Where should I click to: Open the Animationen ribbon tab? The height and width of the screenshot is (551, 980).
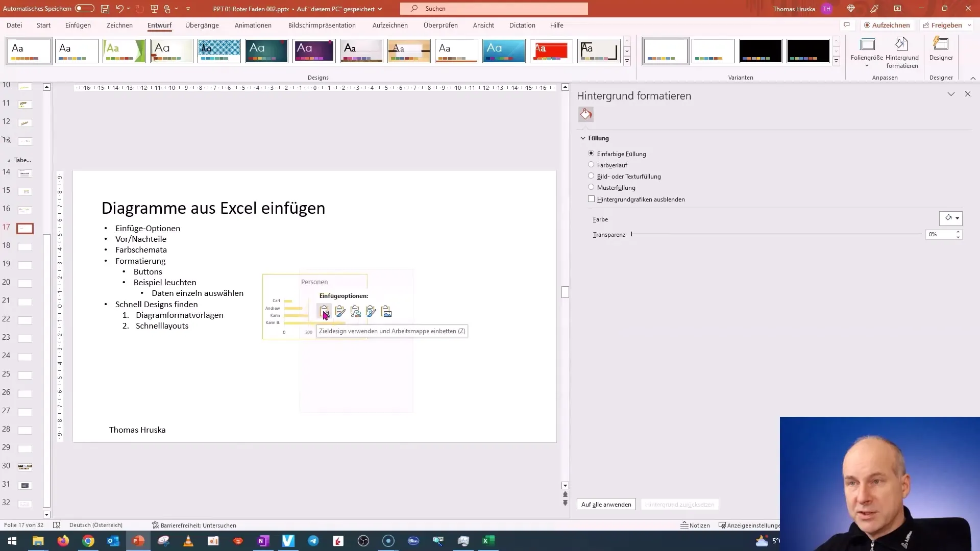253,25
